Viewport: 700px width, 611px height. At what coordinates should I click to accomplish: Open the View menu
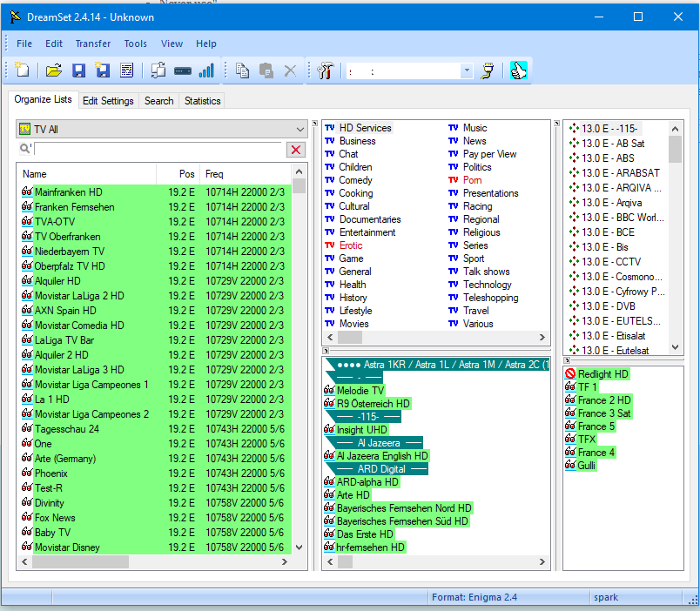pyautogui.click(x=172, y=44)
